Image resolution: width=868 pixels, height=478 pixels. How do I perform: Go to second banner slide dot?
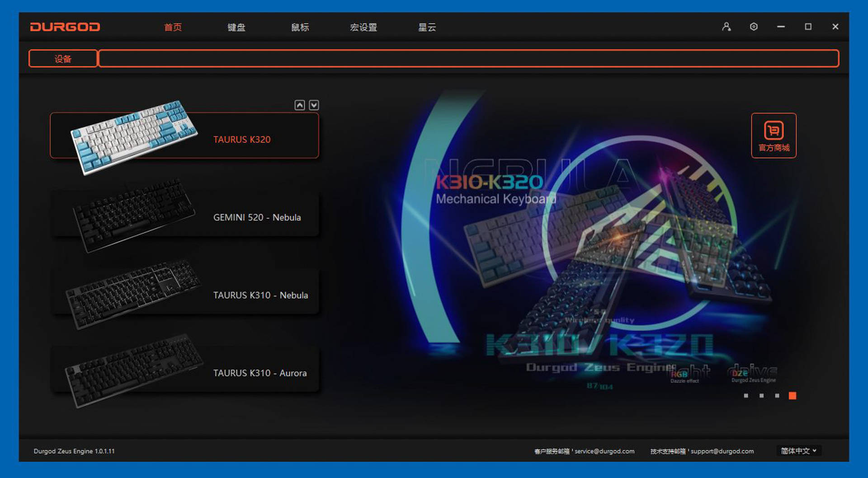point(761,396)
